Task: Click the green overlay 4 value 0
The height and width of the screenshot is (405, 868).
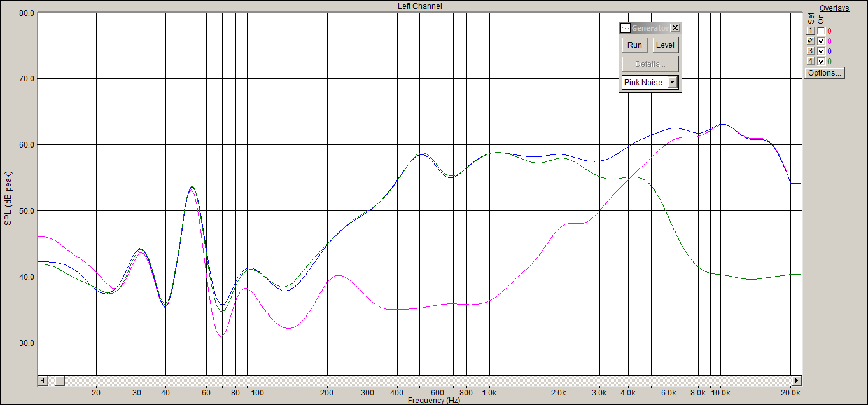Action: pos(829,61)
